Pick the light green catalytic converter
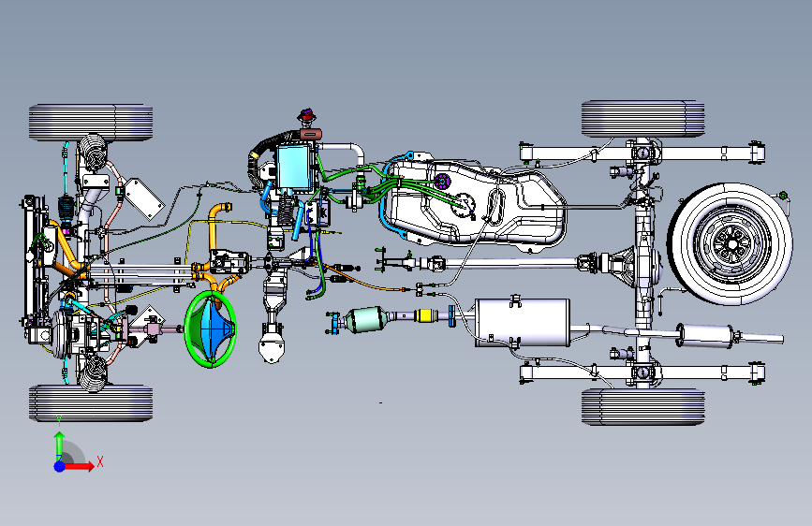Viewport: 812px width, 526px height. [x=364, y=319]
